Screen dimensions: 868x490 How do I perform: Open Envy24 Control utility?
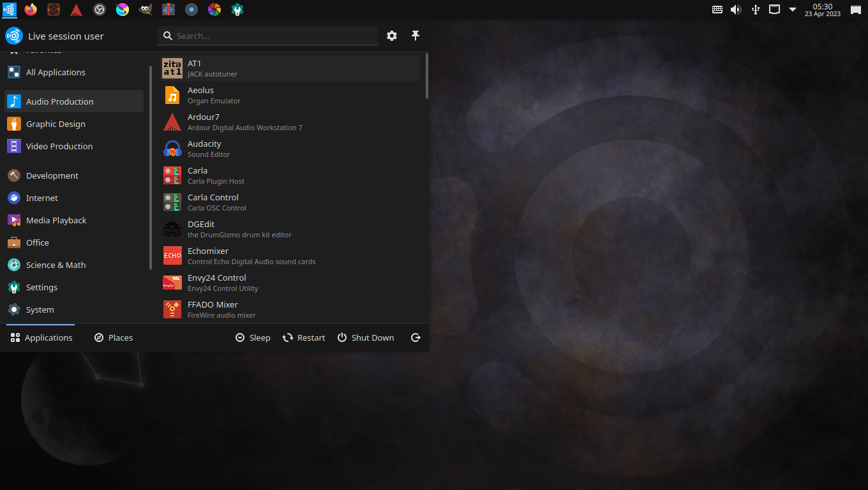coord(217,283)
